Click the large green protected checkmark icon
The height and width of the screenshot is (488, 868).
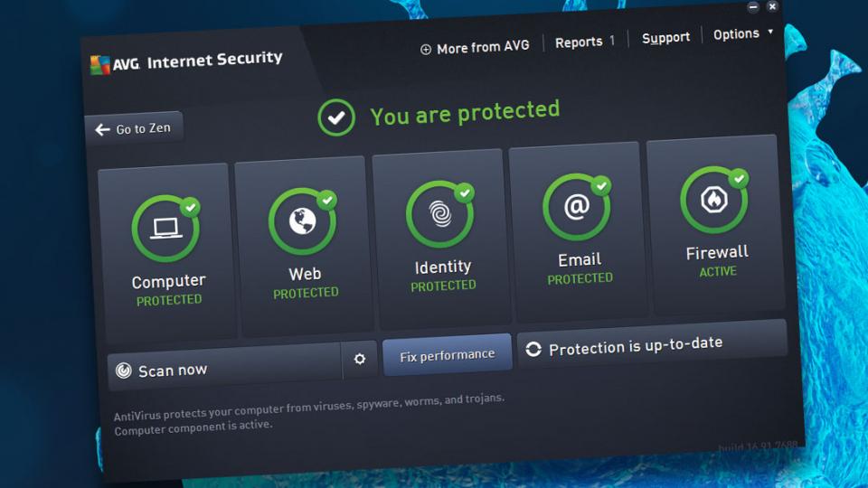click(336, 117)
